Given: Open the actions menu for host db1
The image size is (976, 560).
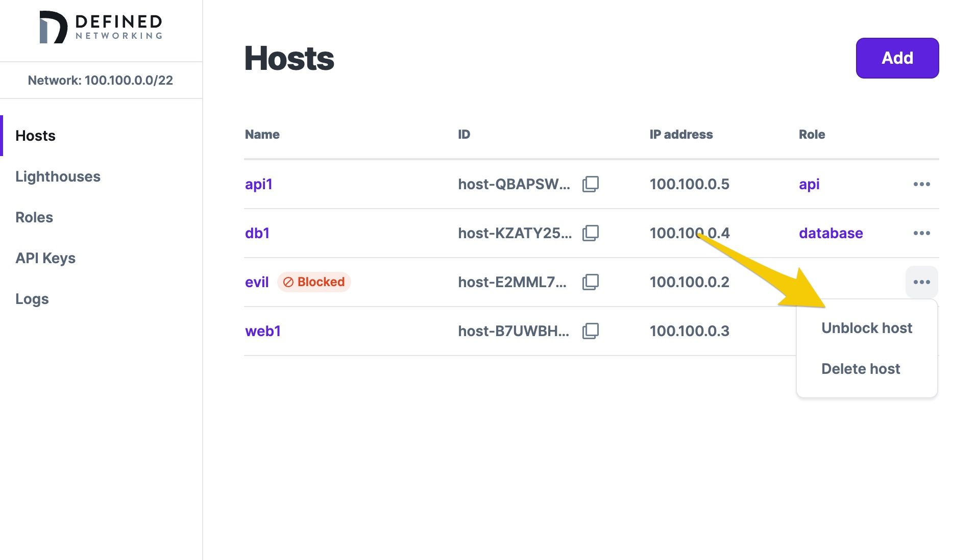Looking at the screenshot, I should (922, 233).
